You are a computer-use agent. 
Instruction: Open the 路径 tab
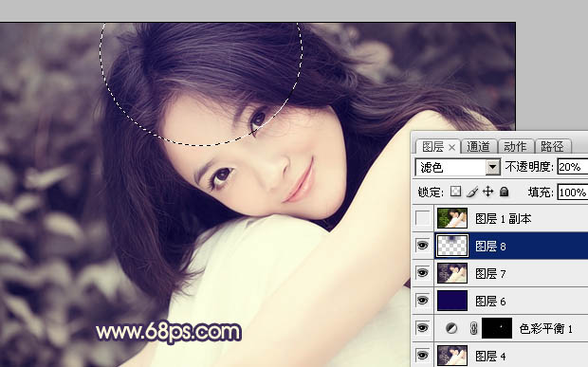(552, 146)
